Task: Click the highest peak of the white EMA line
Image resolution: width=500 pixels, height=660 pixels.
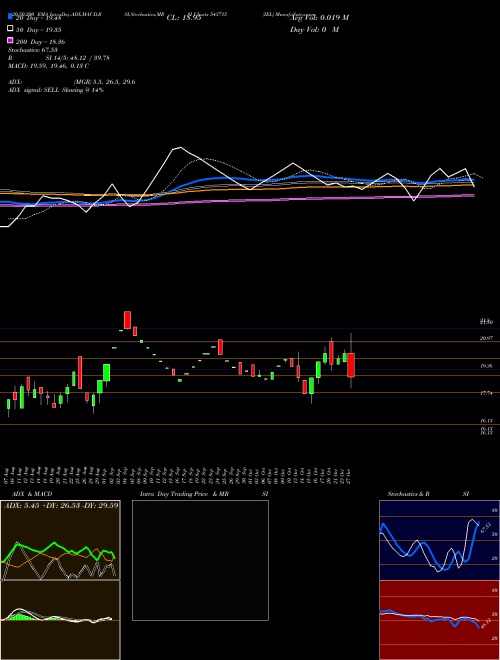Action: [x=180, y=148]
